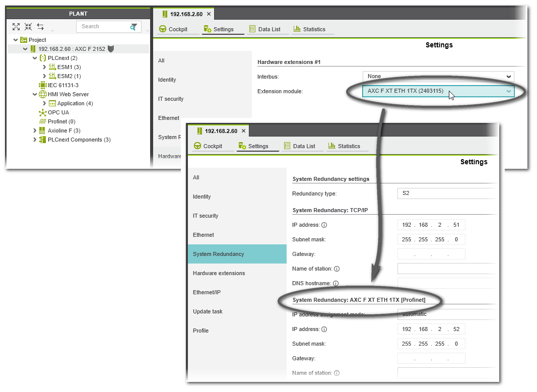Select the System Redundancy settings category

237,254
